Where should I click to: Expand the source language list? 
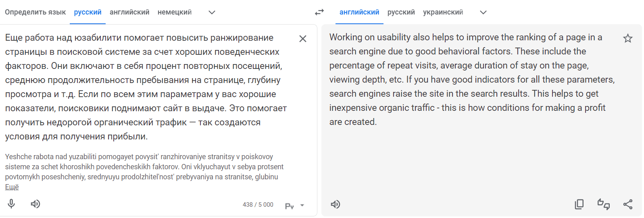click(x=212, y=12)
